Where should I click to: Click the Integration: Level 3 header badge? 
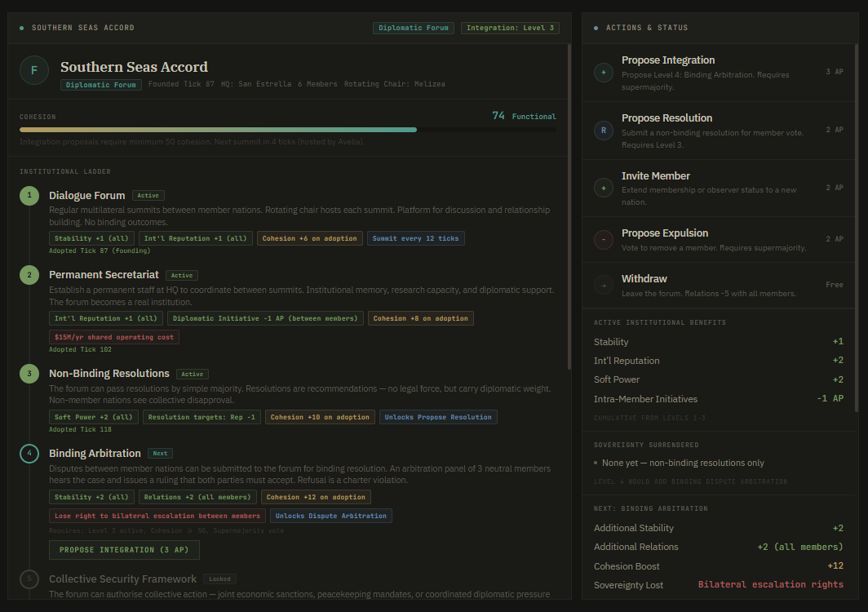510,28
